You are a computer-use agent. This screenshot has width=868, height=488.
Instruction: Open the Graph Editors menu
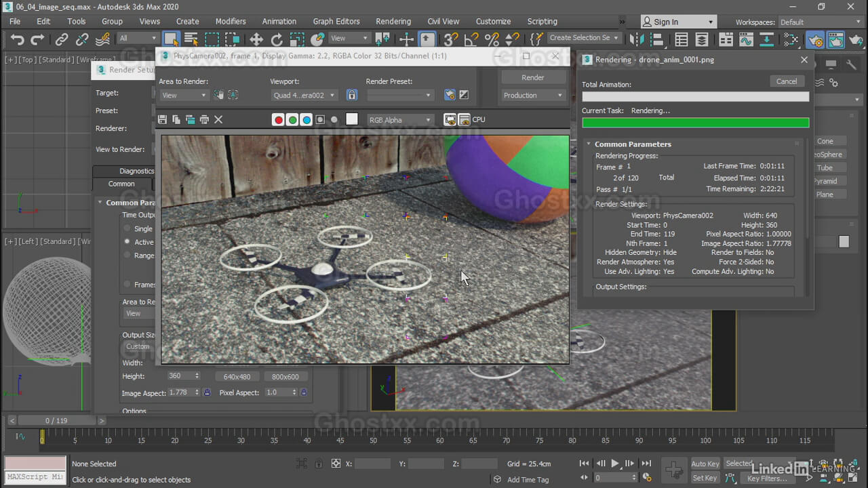click(337, 22)
